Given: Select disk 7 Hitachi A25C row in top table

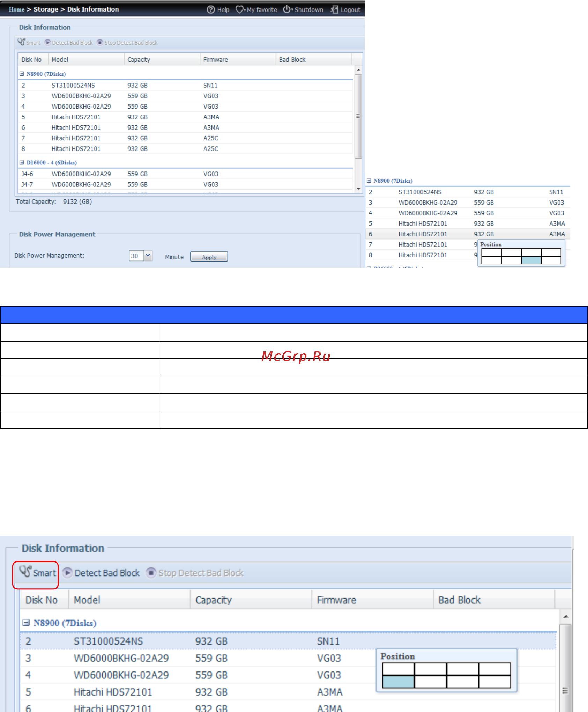Looking at the screenshot, I should pyautogui.click(x=185, y=138).
